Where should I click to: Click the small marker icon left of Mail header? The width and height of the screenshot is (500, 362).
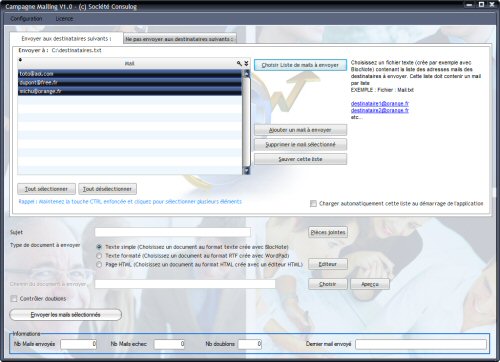point(20,60)
